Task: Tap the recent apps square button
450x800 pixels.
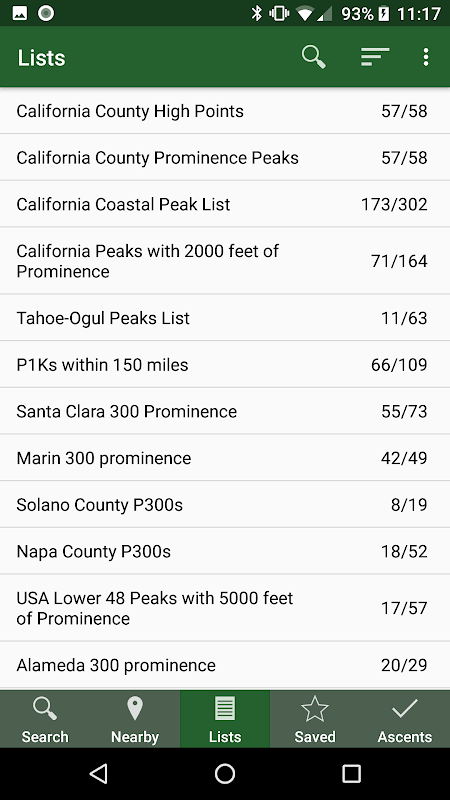Action: tap(351, 773)
